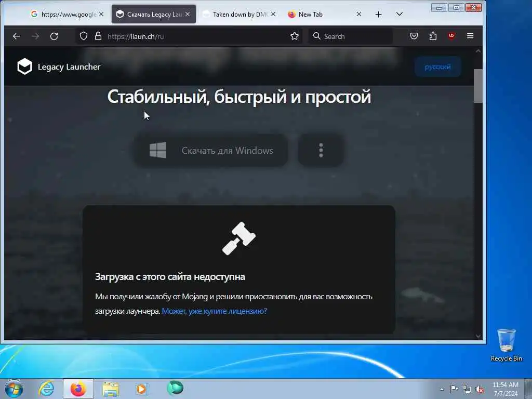This screenshot has width=532, height=399.
Task: Reload the current page
Action: coord(54,36)
